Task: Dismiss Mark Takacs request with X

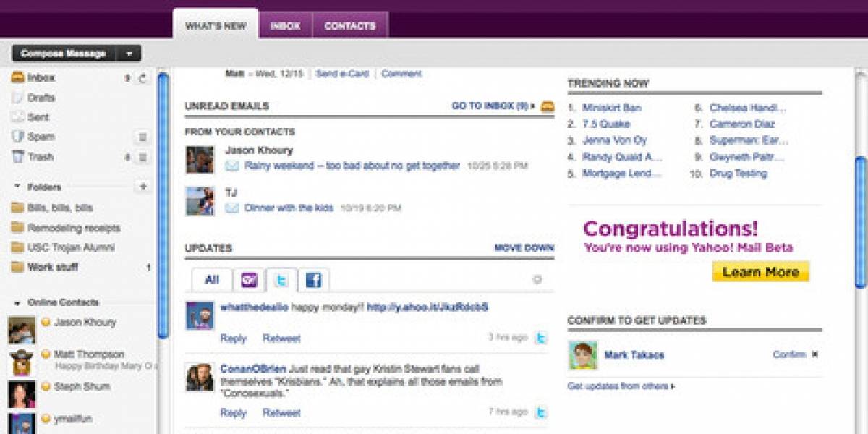Action: pyautogui.click(x=814, y=354)
